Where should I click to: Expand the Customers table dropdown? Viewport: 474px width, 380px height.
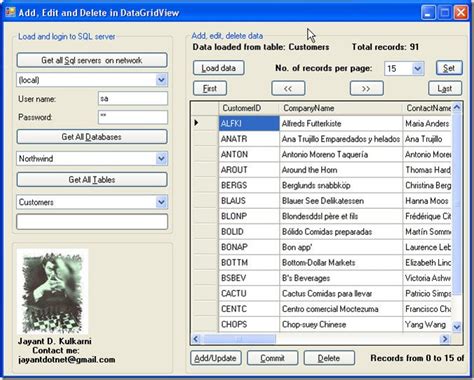point(161,202)
